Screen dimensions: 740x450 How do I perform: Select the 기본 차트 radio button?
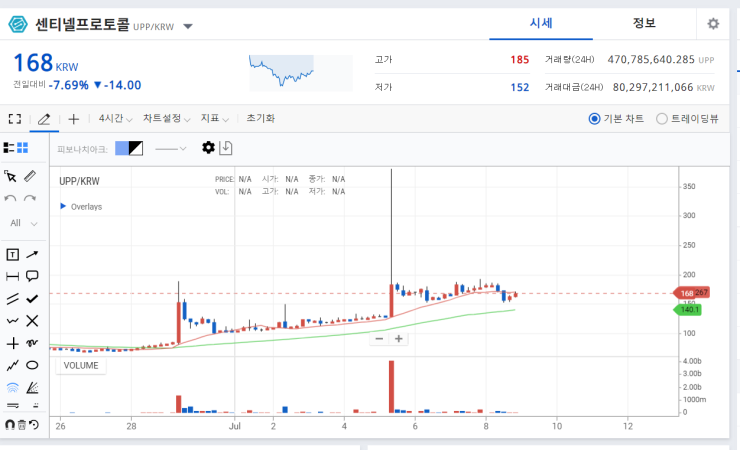pos(594,119)
